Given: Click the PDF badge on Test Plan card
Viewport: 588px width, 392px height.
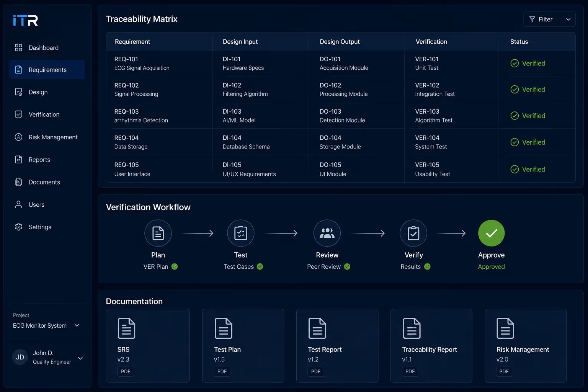Looking at the screenshot, I should pos(222,371).
